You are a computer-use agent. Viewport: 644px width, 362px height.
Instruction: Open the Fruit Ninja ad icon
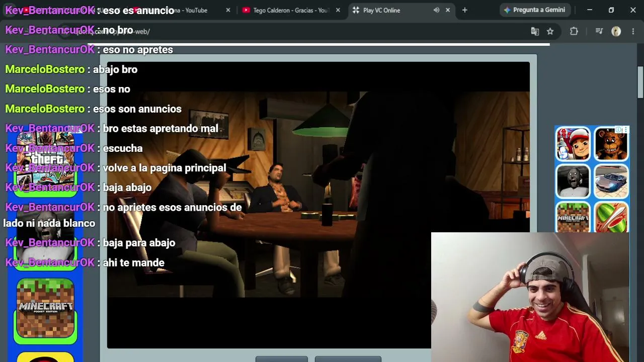(x=611, y=217)
